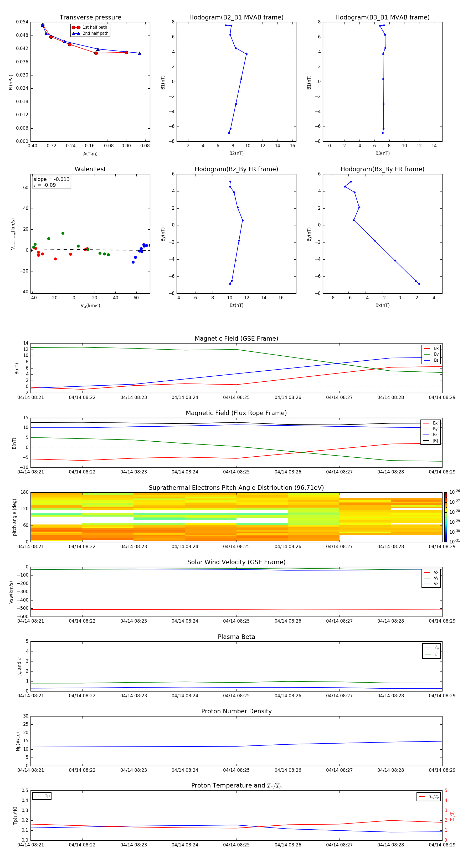Click the 'B2(nT)' x-axis label
473x868 pixels.
[236, 154]
